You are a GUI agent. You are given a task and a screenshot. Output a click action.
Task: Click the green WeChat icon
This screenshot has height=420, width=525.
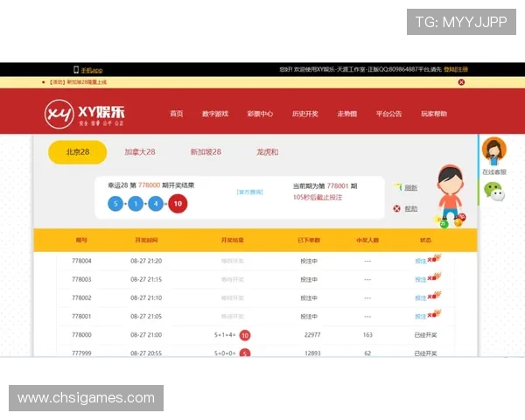pyautogui.click(x=494, y=192)
